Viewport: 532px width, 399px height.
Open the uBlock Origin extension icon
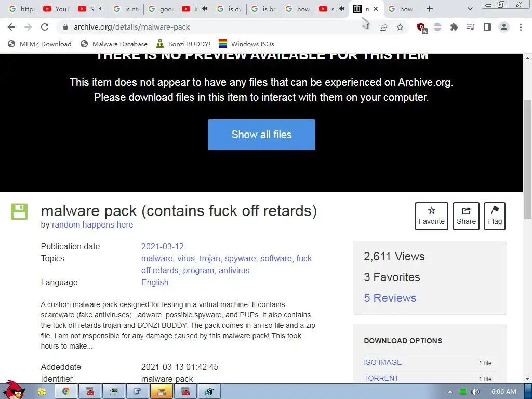422,28
